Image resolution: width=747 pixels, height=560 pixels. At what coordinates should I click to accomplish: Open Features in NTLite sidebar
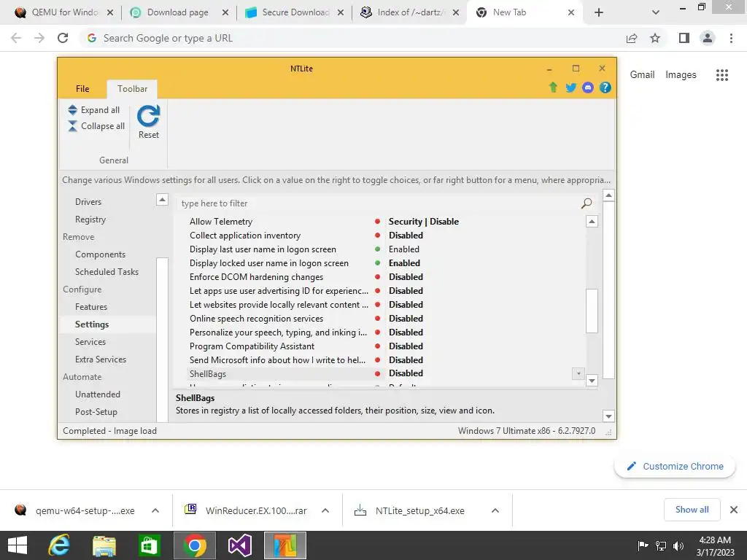91,307
